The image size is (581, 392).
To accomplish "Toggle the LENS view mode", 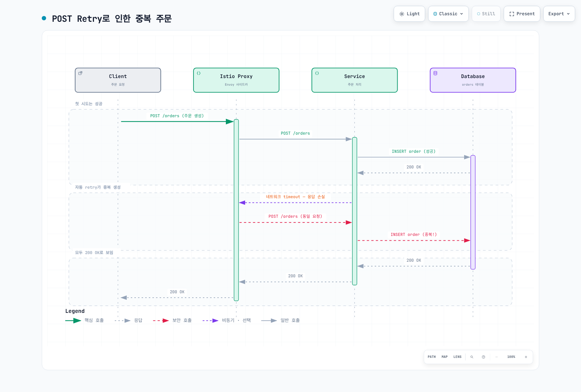I will click(458, 357).
